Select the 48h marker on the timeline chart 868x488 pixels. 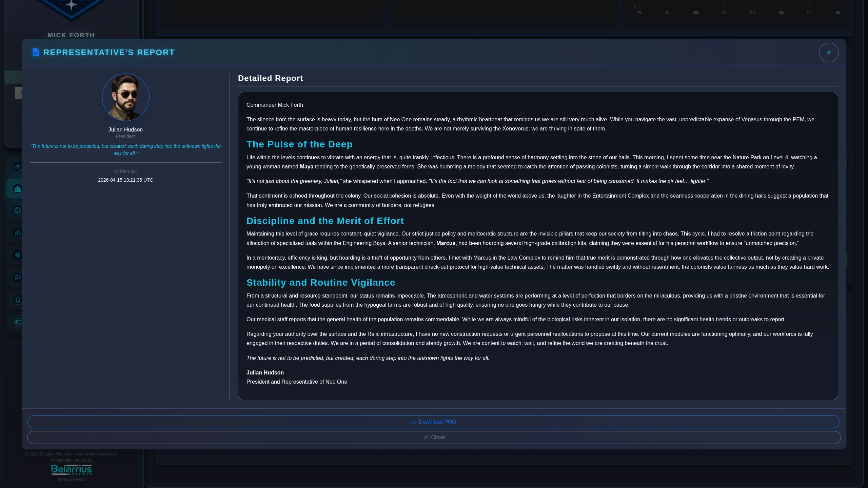[639, 13]
